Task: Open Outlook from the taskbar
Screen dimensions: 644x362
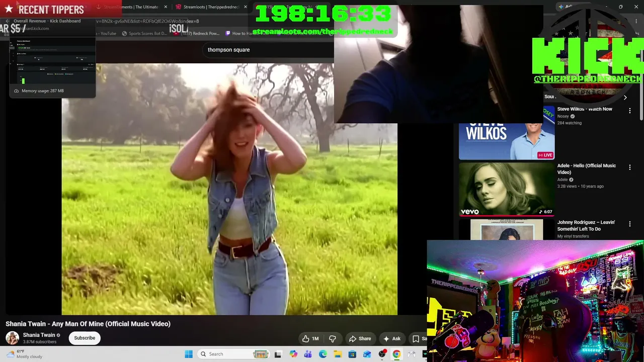Action: [367, 354]
